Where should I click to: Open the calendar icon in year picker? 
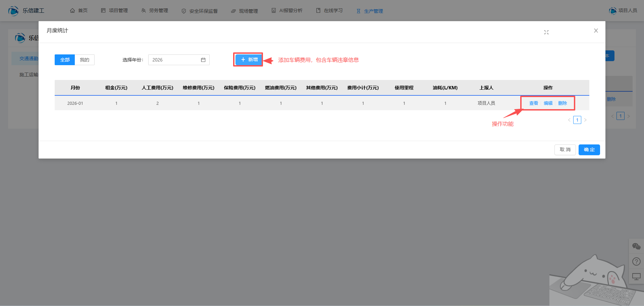click(x=203, y=60)
